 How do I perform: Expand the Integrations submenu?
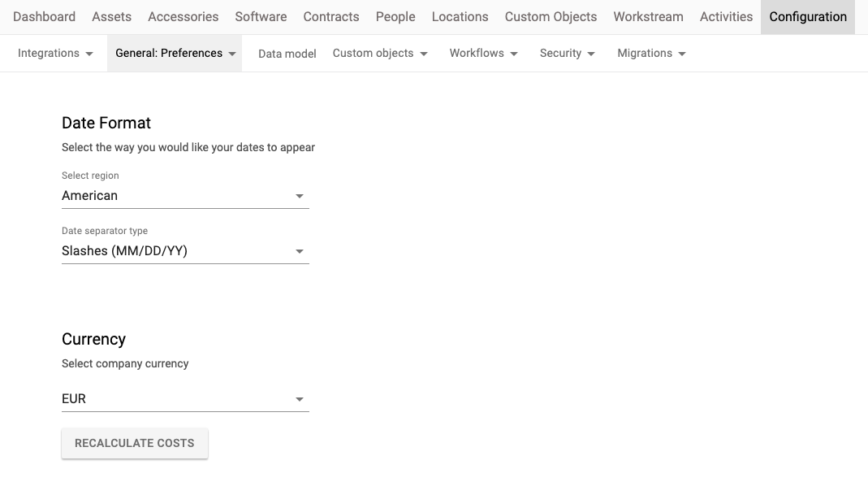(x=55, y=53)
